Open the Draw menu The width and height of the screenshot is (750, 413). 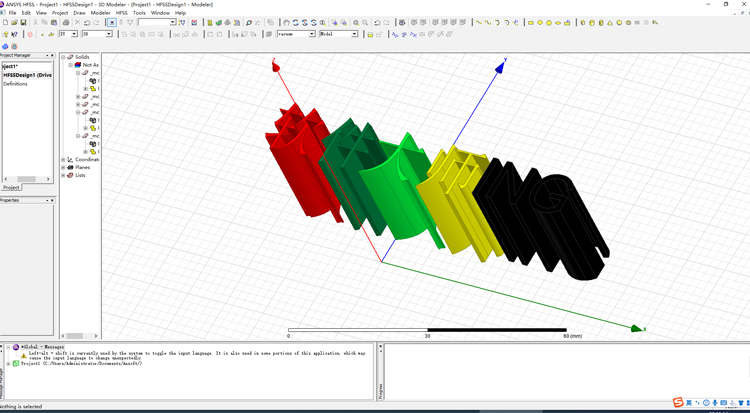79,13
